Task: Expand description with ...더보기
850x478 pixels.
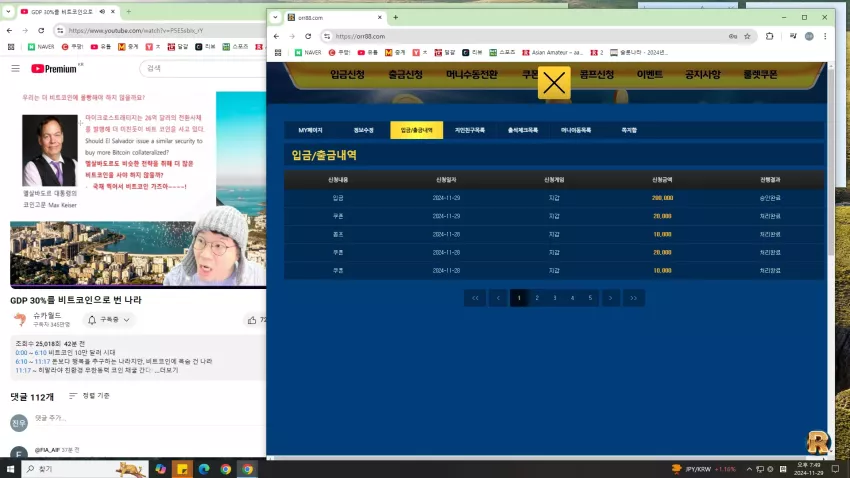Action: pos(168,370)
